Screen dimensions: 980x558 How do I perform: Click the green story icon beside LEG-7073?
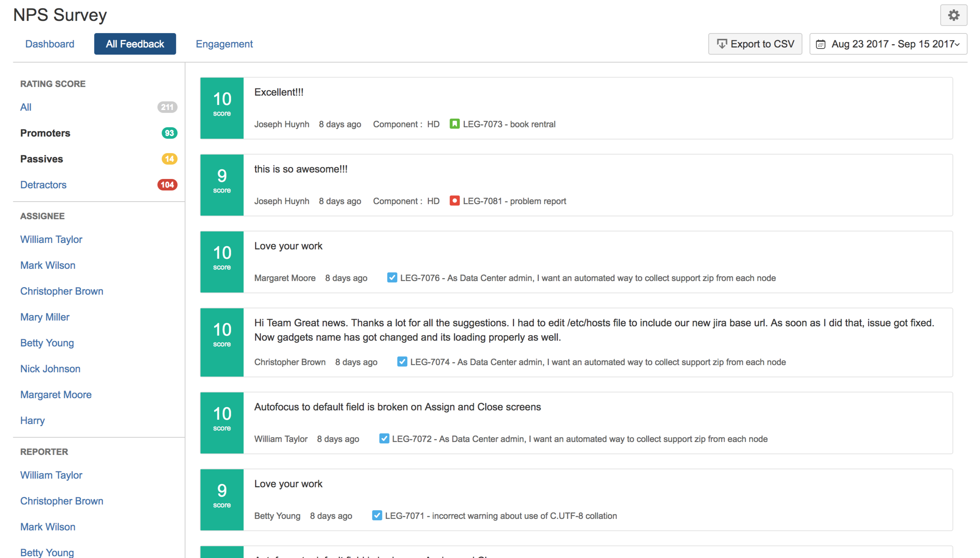[454, 124]
